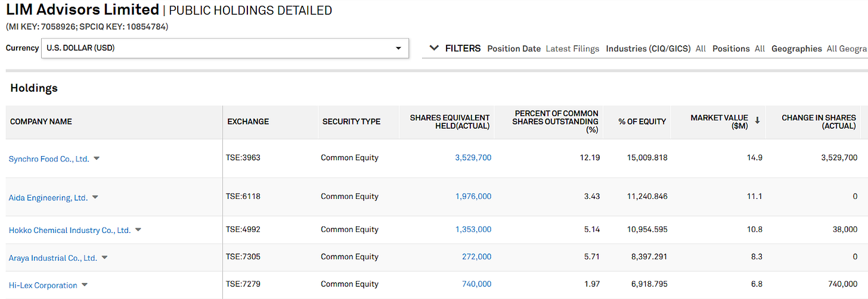This screenshot has height=299, width=868.
Task: Sort by CHANGE IN SHARES (ACTUAL) header
Action: point(819,122)
